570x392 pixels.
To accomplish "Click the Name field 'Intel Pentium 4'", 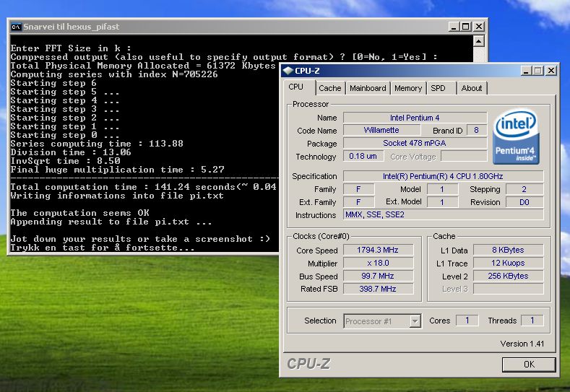I will (x=415, y=118).
